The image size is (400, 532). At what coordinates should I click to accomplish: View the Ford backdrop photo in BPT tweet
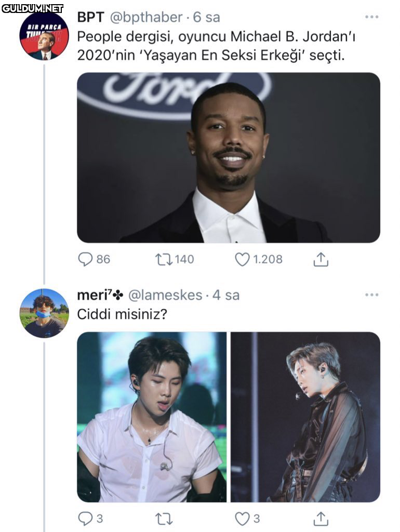[x=229, y=157]
